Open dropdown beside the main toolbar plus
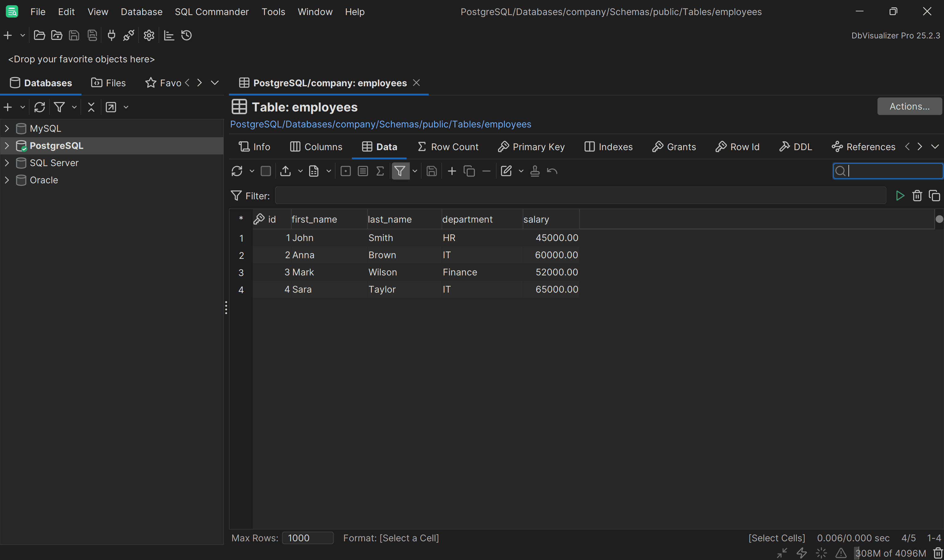The image size is (944, 560). 22,36
